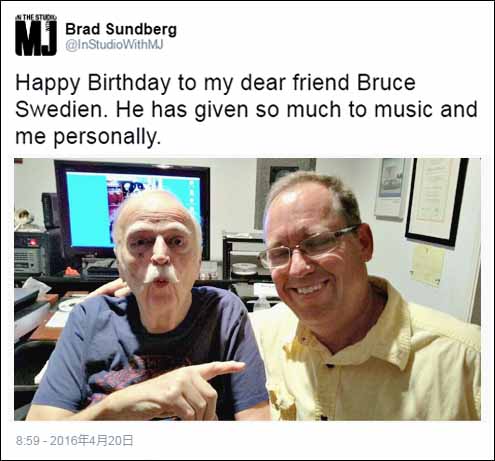The image size is (495, 461).
Task: Click the white mustache in the photo
Action: 161,273
